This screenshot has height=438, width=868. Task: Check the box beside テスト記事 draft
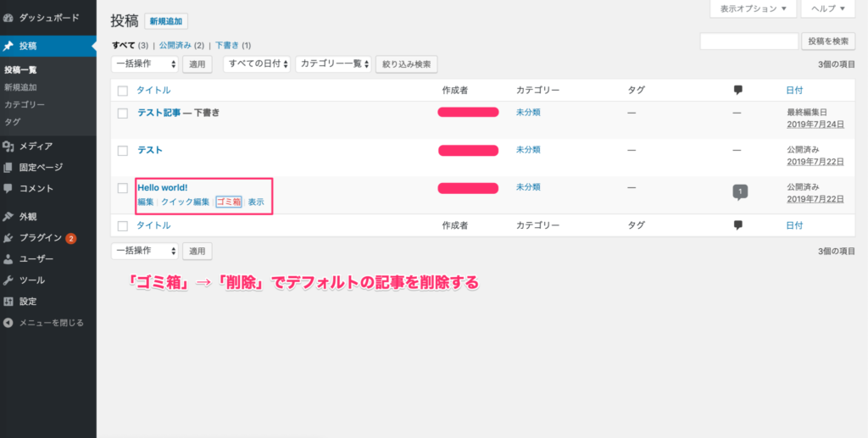tap(123, 114)
